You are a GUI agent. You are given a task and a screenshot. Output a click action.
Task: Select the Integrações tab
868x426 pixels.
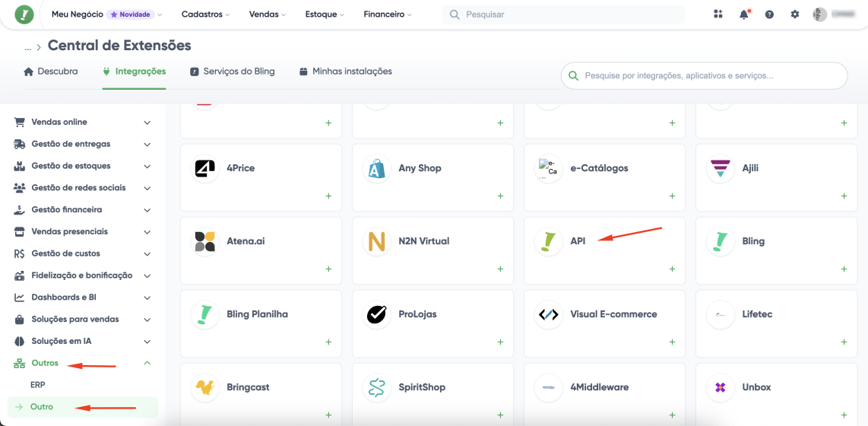(134, 72)
